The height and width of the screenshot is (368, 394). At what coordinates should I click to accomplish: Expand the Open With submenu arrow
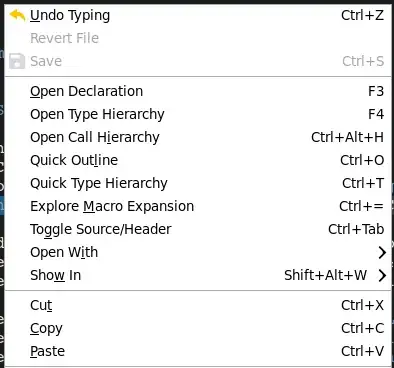[x=382, y=253]
